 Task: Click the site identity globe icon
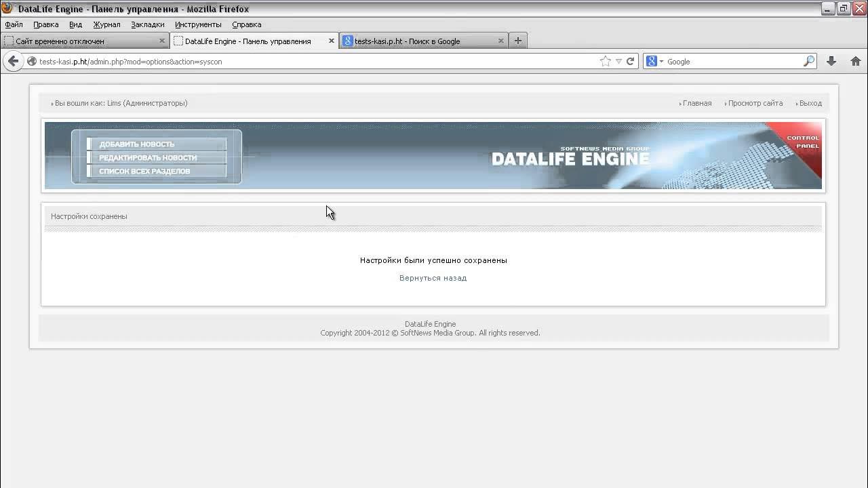coord(31,61)
